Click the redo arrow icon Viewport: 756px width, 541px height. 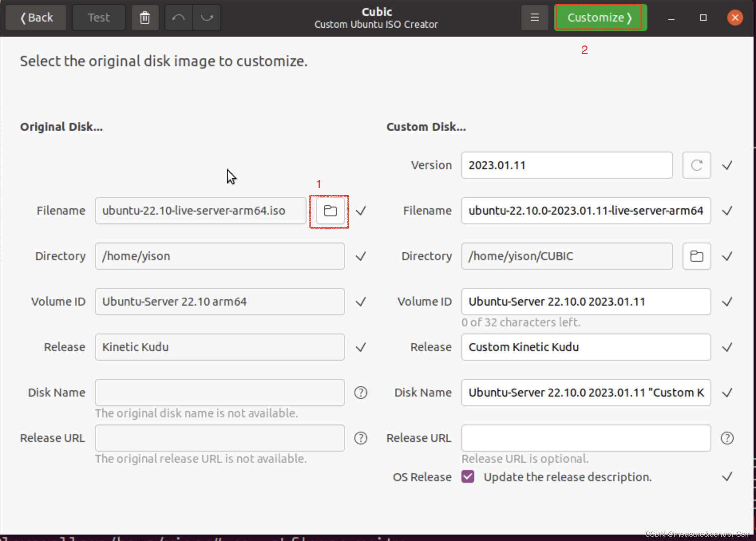tap(207, 18)
